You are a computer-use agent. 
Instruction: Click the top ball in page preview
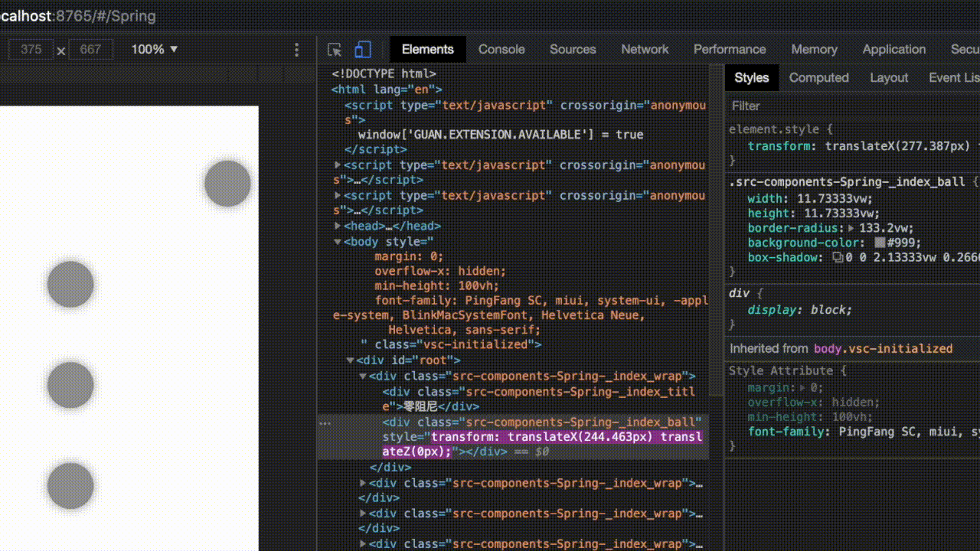[227, 184]
